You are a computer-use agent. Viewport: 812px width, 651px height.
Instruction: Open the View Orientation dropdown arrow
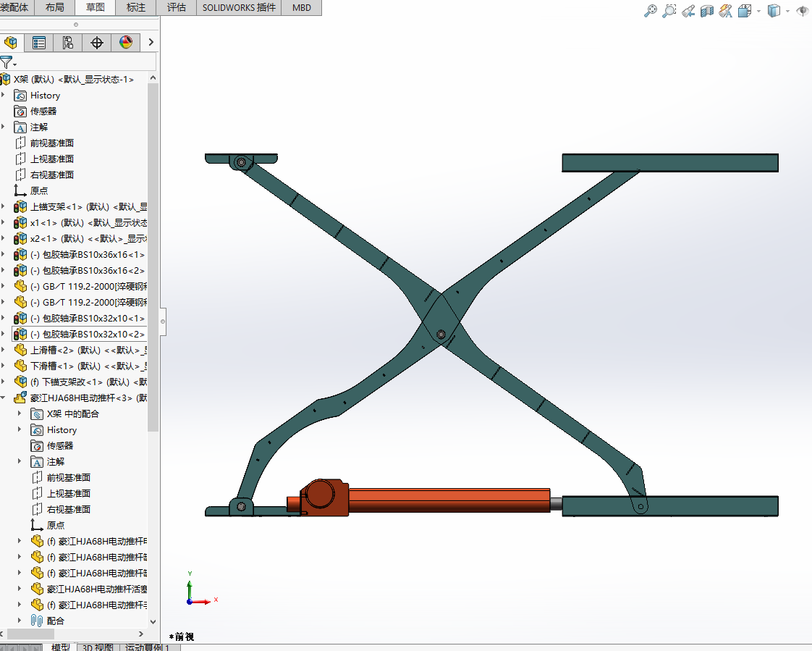pos(758,12)
